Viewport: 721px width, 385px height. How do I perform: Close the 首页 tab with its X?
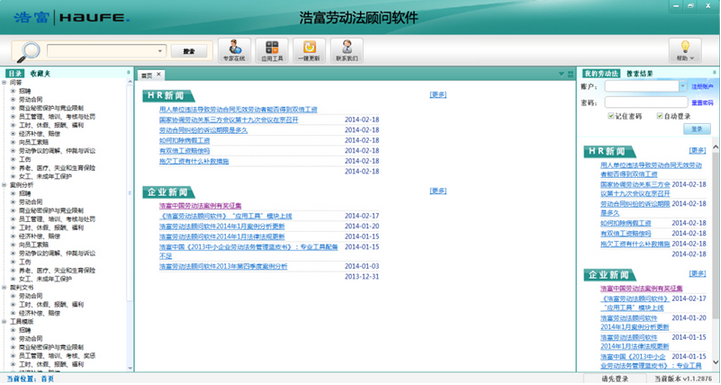click(x=159, y=74)
